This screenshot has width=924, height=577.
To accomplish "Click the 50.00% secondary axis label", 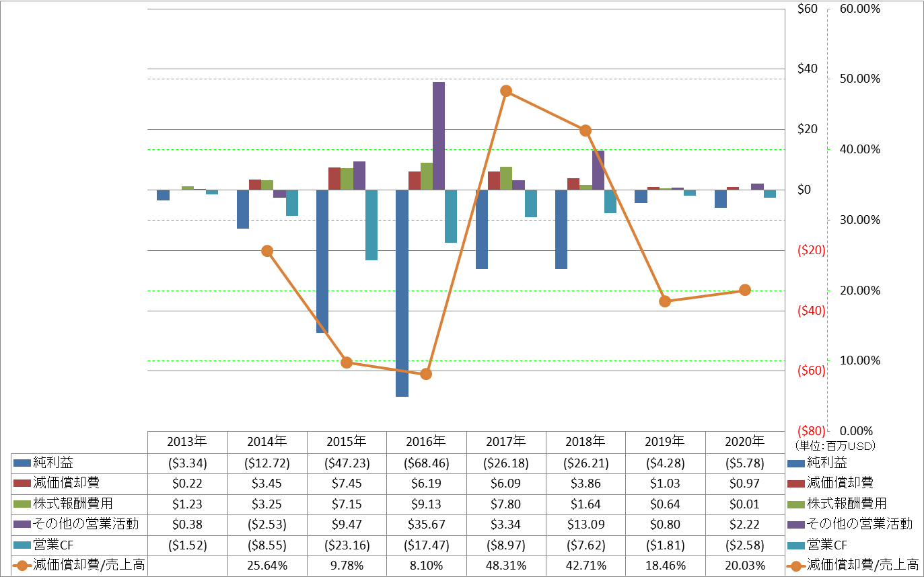I will [x=861, y=79].
